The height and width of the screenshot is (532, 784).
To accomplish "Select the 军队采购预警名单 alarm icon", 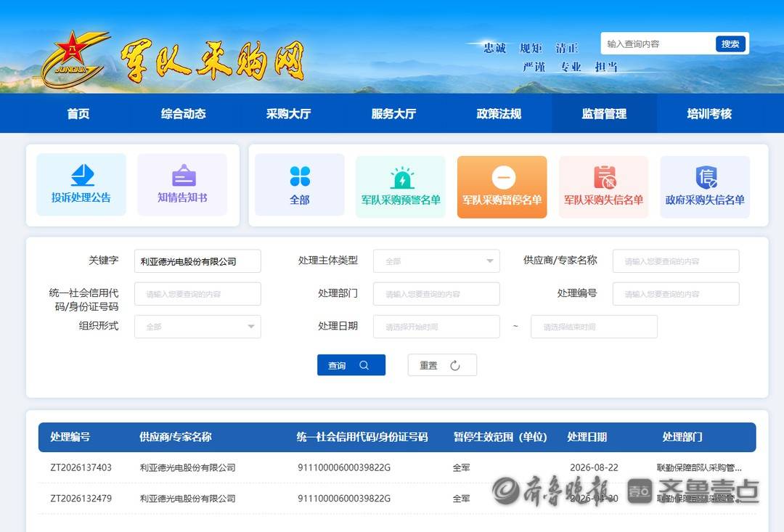I will (402, 178).
